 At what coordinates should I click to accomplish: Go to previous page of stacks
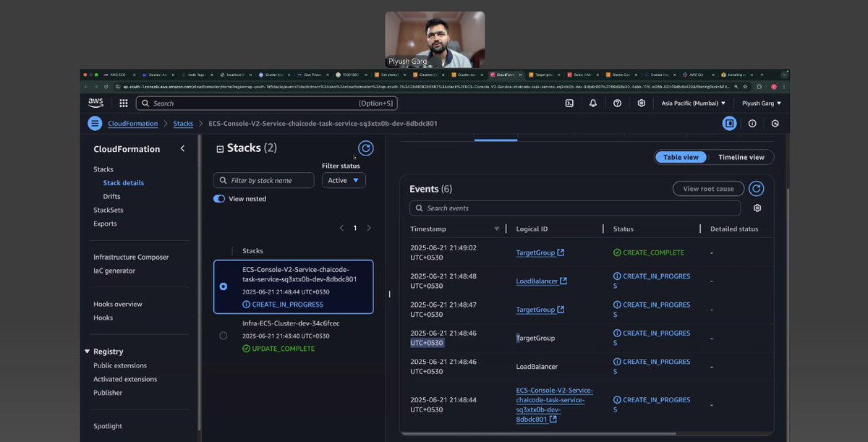[342, 228]
